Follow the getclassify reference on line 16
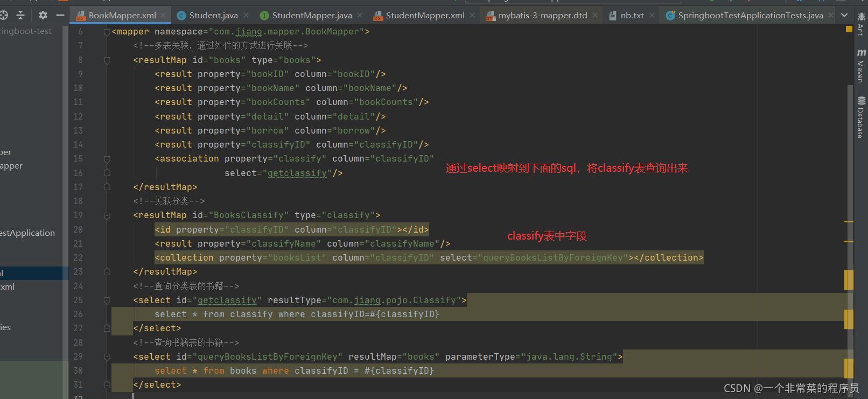Image resolution: width=868 pixels, height=399 pixels. point(297,173)
